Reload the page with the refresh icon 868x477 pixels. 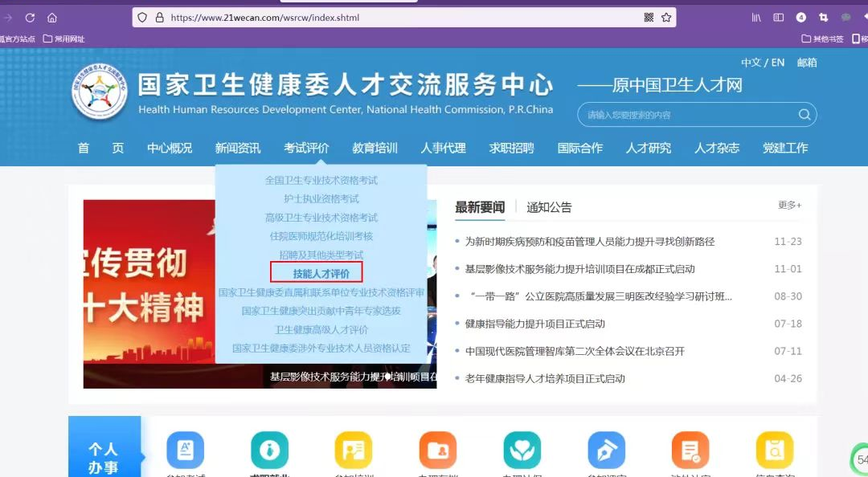pyautogui.click(x=30, y=18)
